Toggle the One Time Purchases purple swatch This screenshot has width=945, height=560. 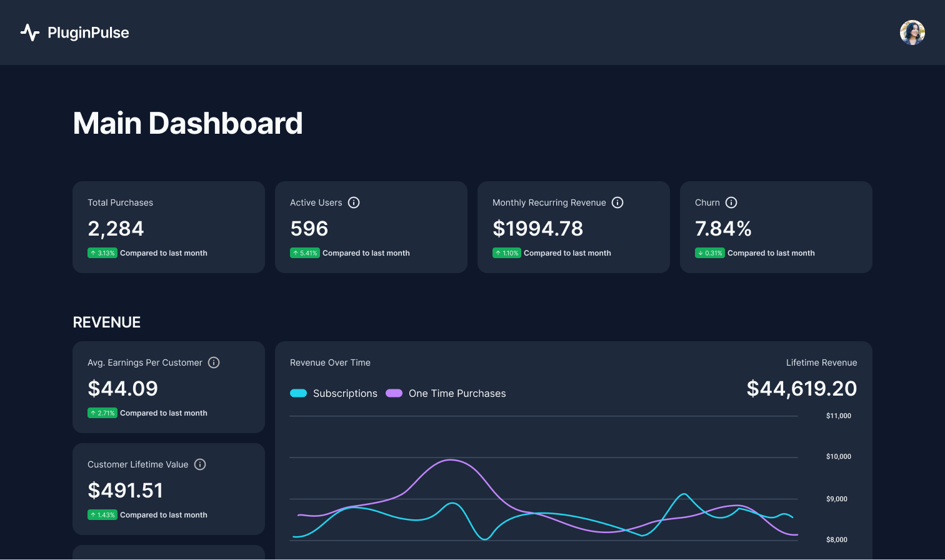[394, 393]
